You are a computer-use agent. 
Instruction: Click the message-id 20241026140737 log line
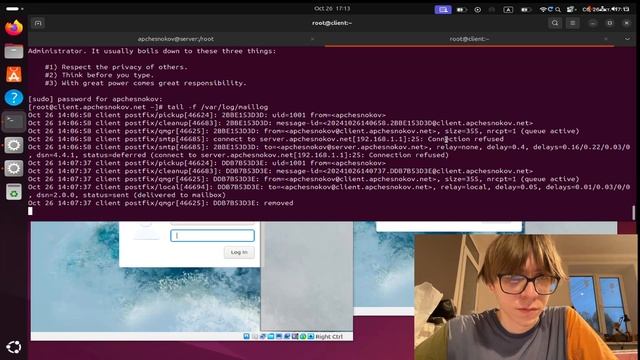point(280,171)
